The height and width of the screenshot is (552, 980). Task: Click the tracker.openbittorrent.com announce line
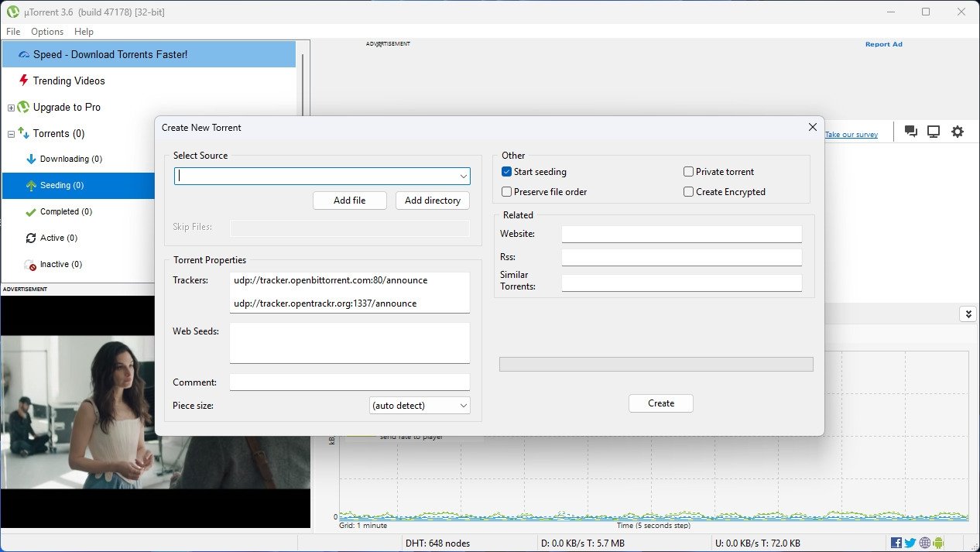[x=331, y=280]
